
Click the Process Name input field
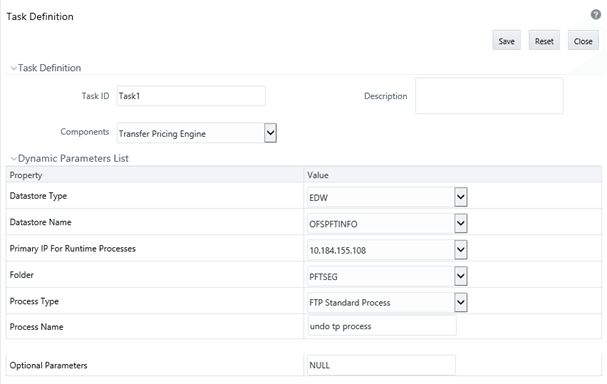click(382, 326)
